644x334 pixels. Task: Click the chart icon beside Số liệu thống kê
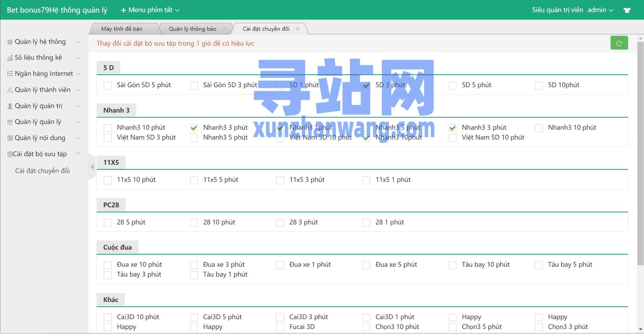tap(10, 58)
